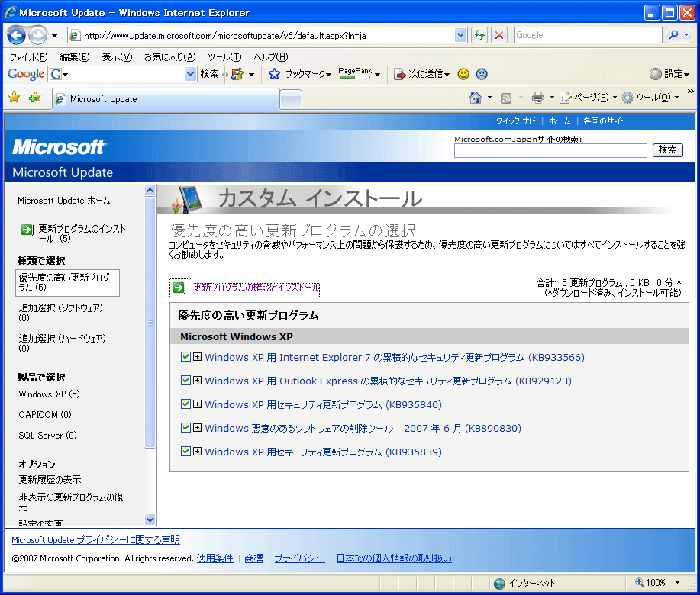
Task: Click in the Microsoft.com Japan search field
Action: pos(550,151)
